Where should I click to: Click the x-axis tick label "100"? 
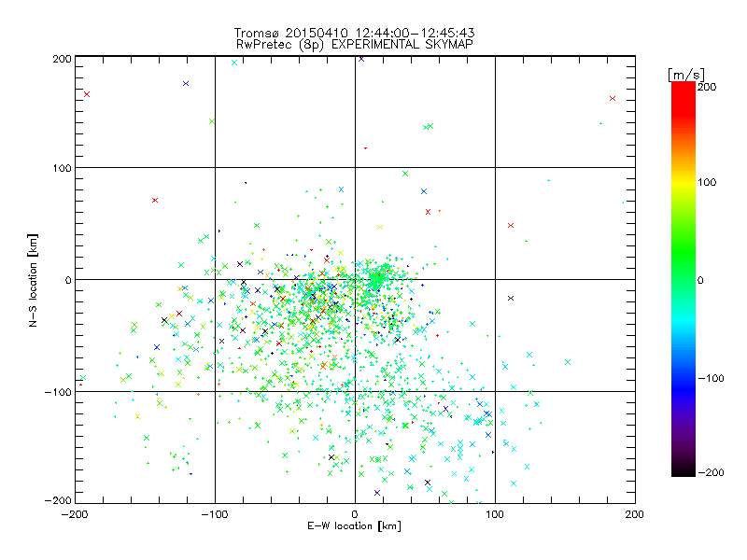click(x=495, y=514)
